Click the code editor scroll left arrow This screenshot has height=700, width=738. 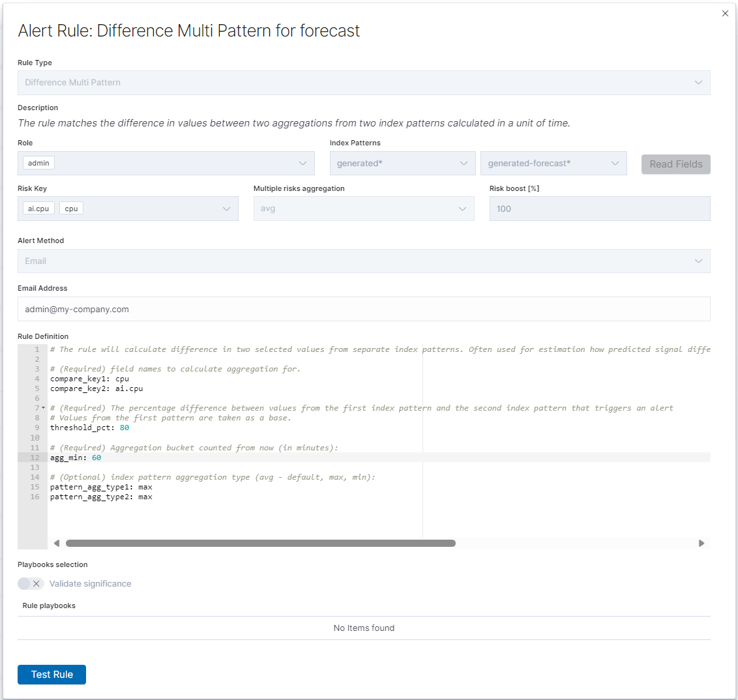(x=57, y=544)
